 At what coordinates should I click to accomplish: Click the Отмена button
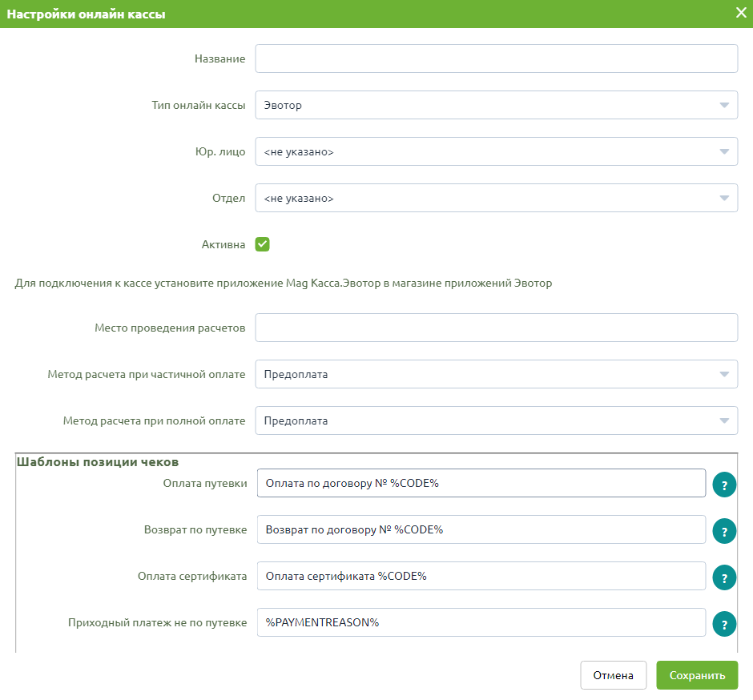pyautogui.click(x=614, y=675)
